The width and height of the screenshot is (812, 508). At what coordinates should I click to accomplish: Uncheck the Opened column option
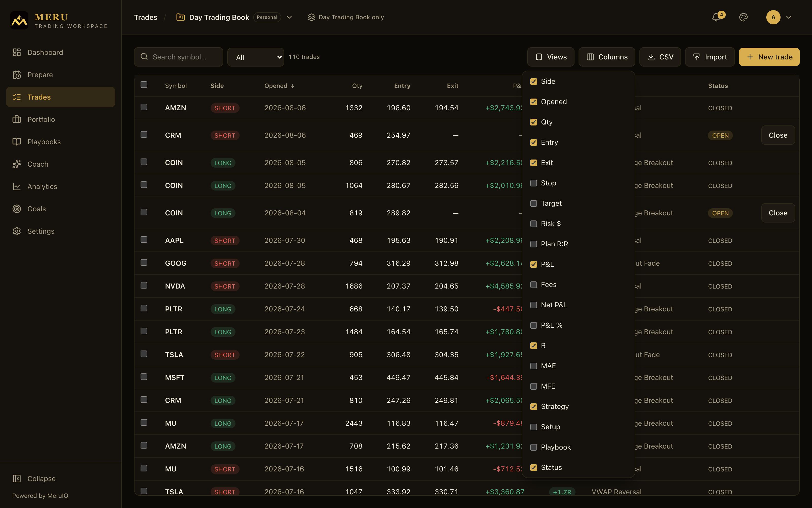point(533,102)
